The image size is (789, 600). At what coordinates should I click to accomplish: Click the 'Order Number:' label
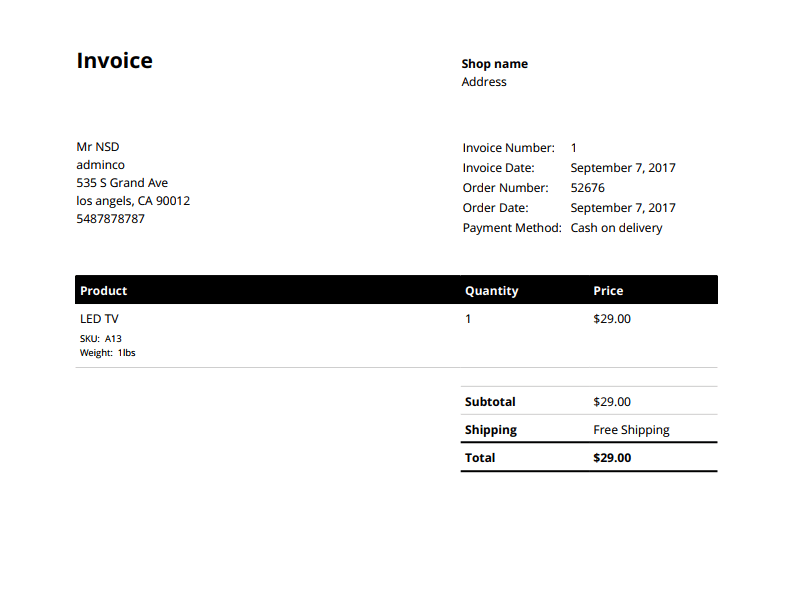click(x=505, y=188)
